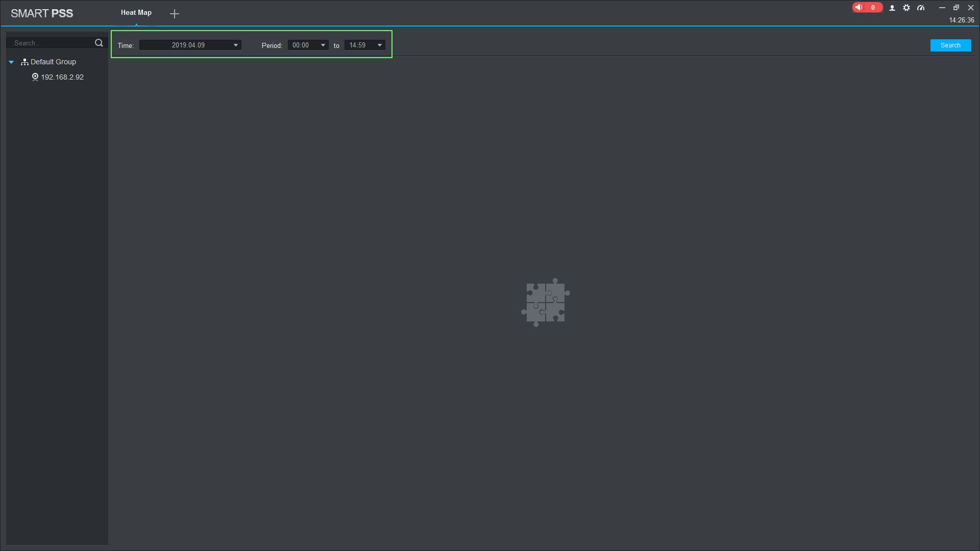Select device 192.168.2.92 in tree
The height and width of the screenshot is (551, 980).
coord(62,77)
